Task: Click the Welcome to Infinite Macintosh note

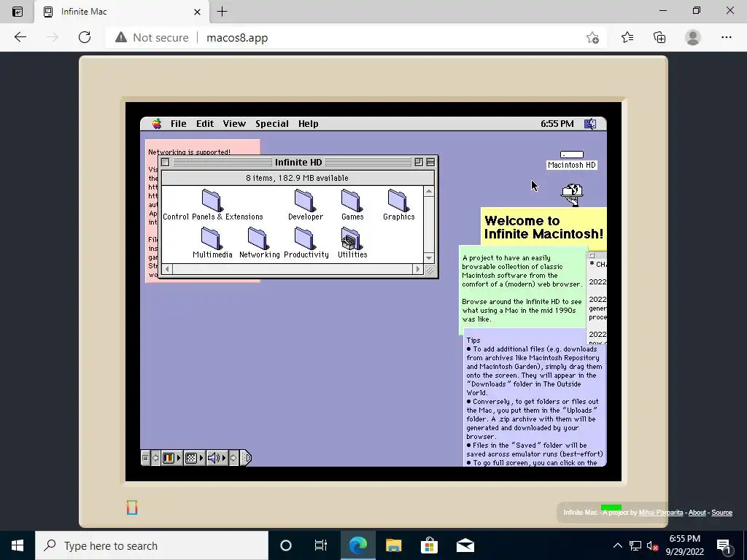Action: [x=543, y=227]
